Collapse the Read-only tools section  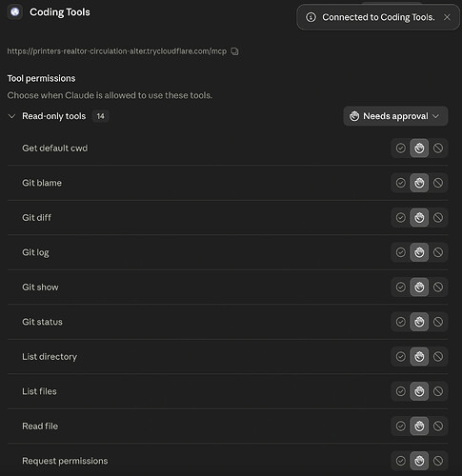coord(11,116)
